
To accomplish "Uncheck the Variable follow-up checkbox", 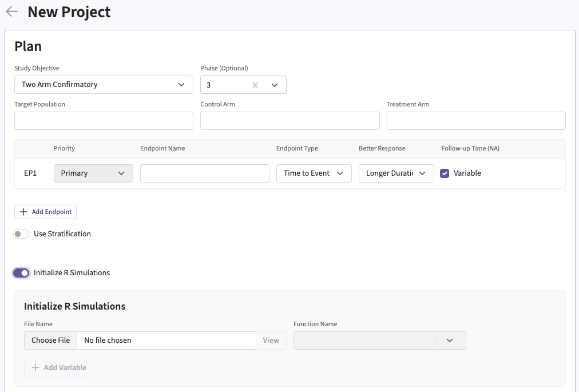I will 445,173.
